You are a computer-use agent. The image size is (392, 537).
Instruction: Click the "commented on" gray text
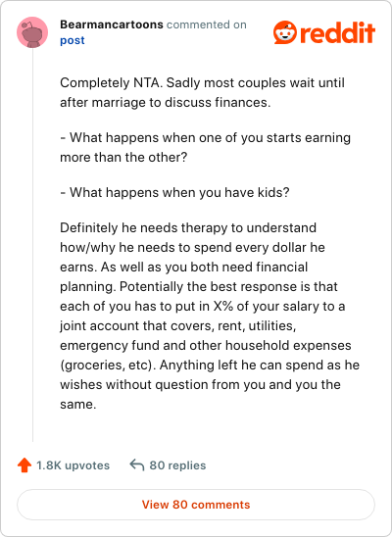(x=207, y=24)
